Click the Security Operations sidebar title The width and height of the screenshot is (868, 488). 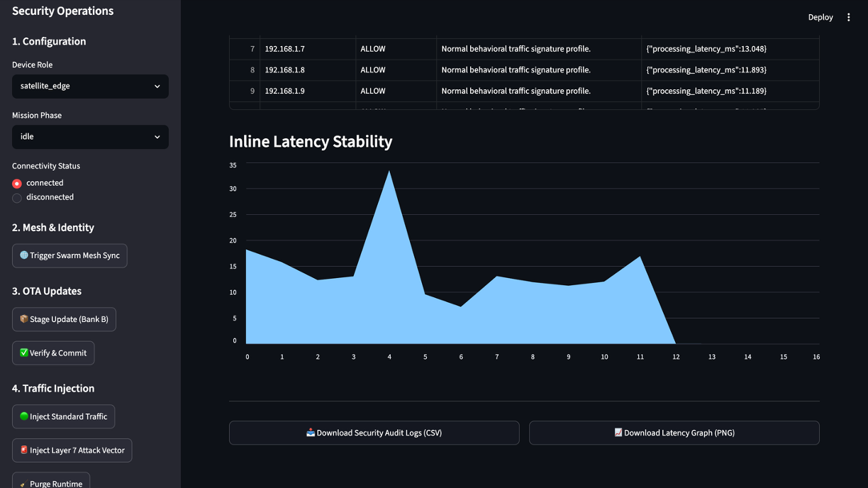[x=62, y=11]
